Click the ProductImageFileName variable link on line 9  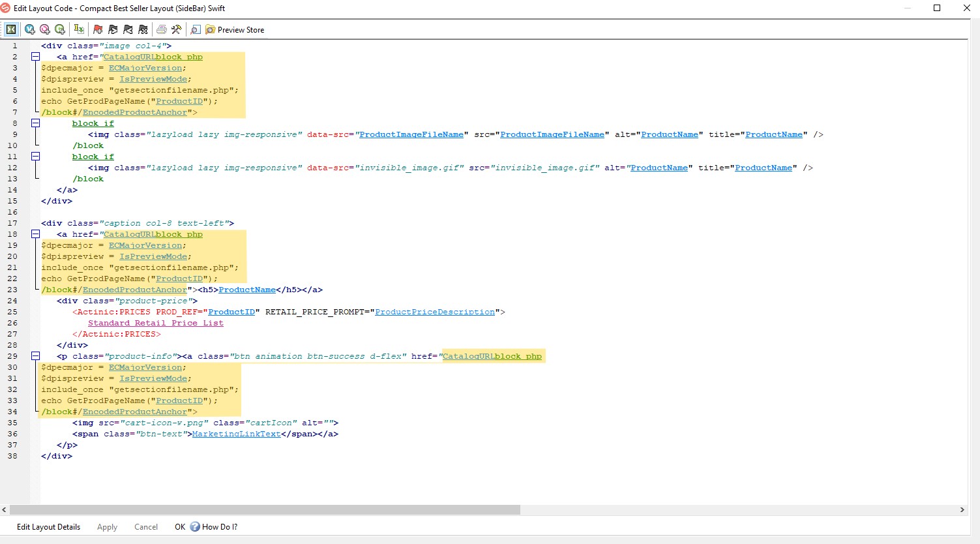411,134
